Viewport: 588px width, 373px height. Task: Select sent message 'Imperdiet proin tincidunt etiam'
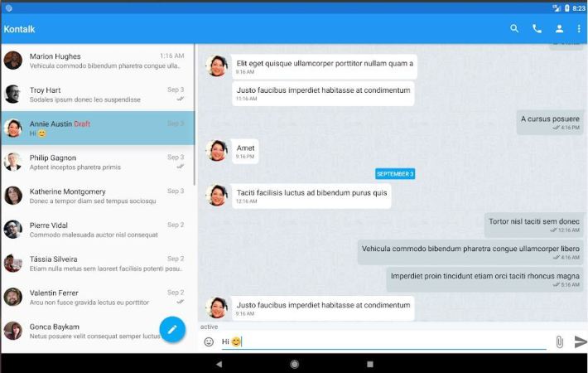(485, 279)
